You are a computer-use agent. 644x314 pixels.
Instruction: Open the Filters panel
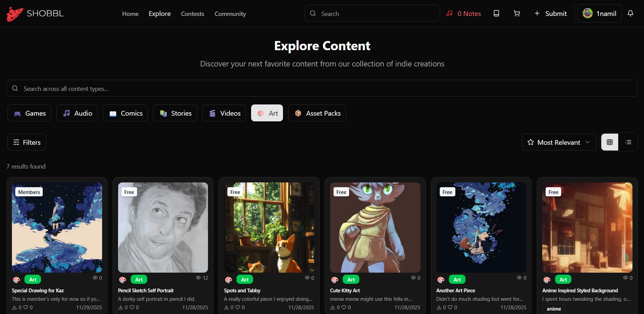click(x=27, y=142)
